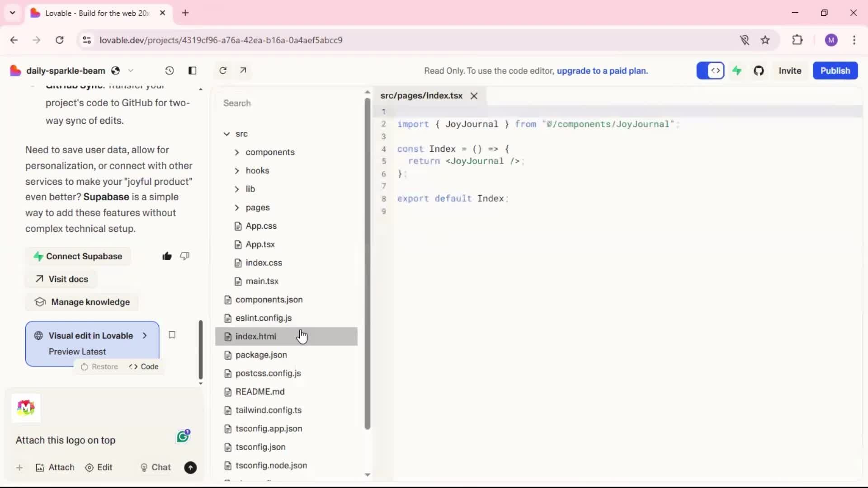868x488 pixels.
Task: Open the Chrome extensions puzzle icon
Action: point(797,40)
